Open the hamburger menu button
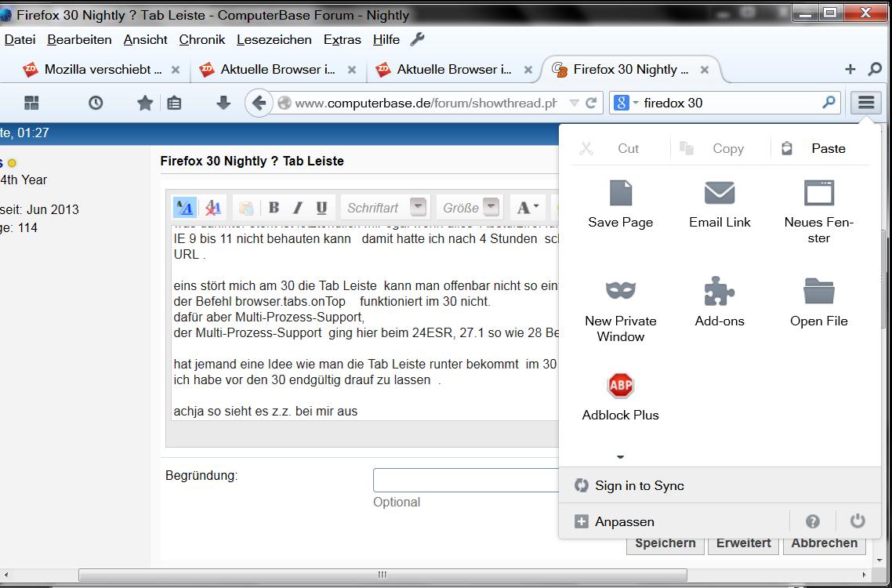Screen dimensions: 892x588 pos(866,103)
